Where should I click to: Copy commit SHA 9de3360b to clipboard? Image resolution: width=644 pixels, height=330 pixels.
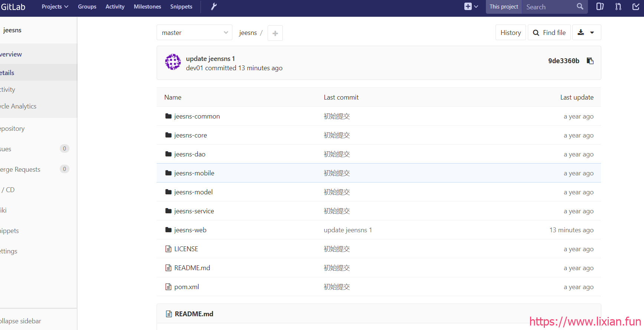pos(590,61)
